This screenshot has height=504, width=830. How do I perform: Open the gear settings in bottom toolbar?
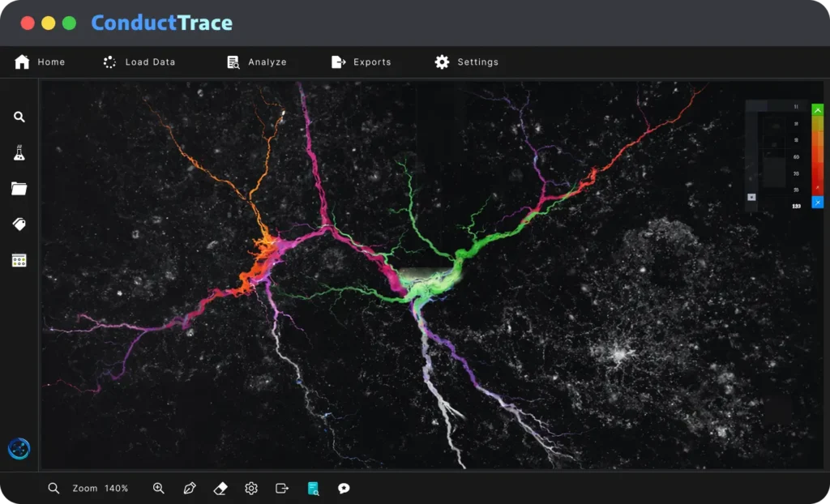click(251, 488)
